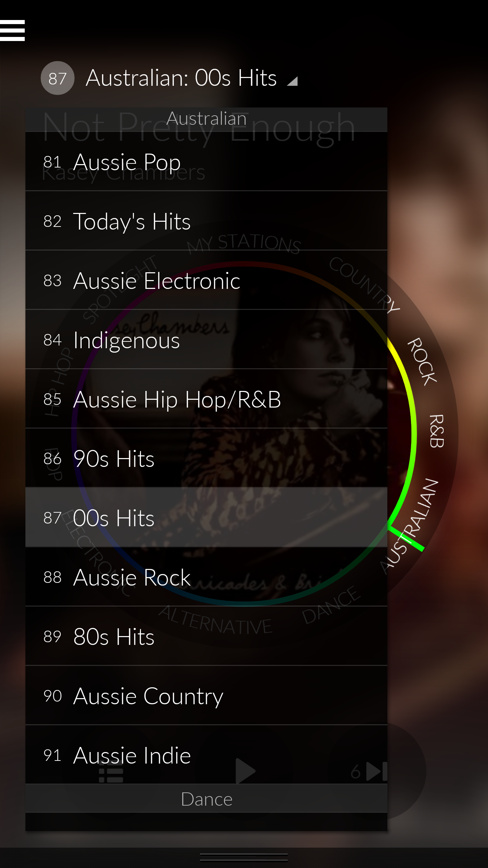Screen dimensions: 488x868
Task: Select highlighted 00s Hits entry
Action: pyautogui.click(x=206, y=517)
